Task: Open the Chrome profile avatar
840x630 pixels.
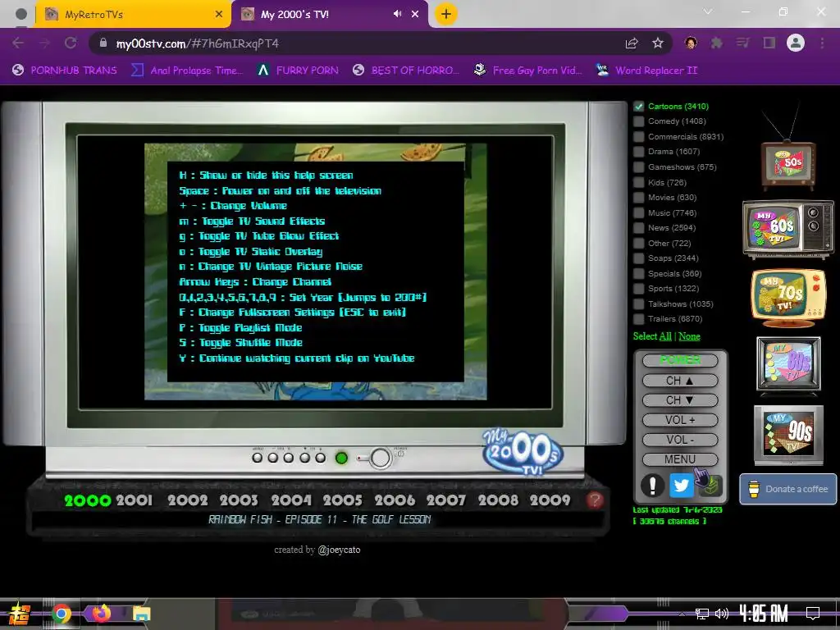Action: click(x=796, y=43)
